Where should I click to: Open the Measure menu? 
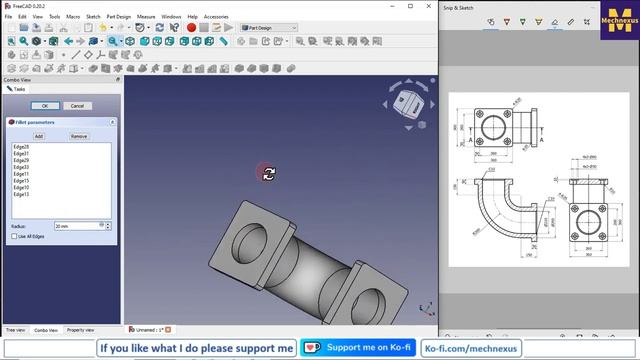pos(146,17)
